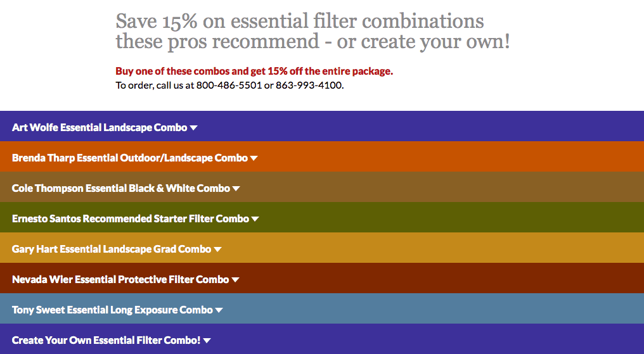Click the triangle icon by Ernesto Santos combo
Image resolution: width=644 pixels, height=354 pixels.
pyautogui.click(x=255, y=218)
